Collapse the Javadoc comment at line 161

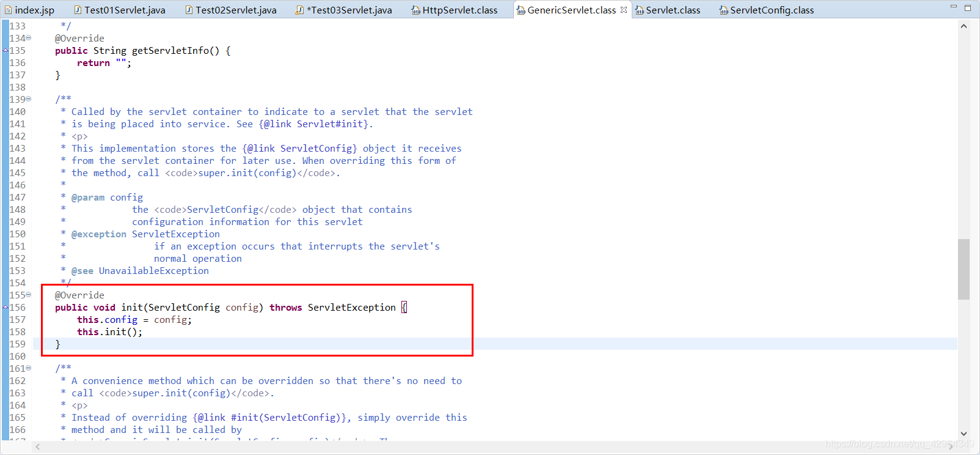[29, 368]
